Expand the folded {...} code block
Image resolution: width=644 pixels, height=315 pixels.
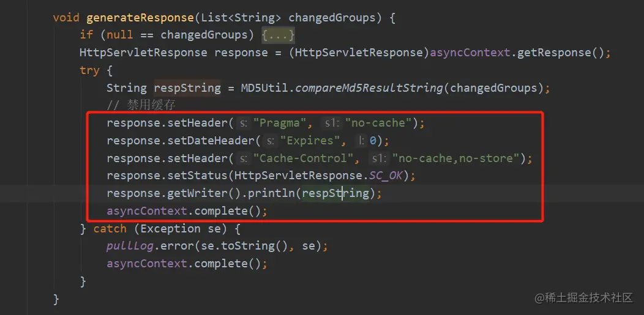point(278,35)
